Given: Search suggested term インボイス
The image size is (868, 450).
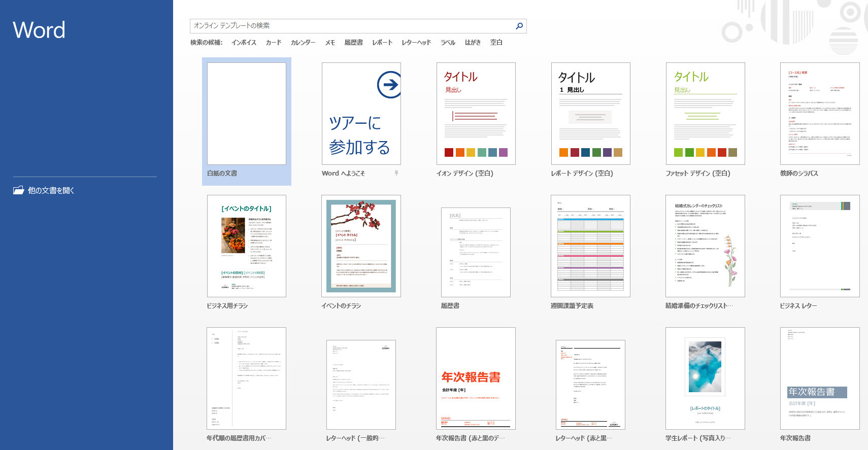Looking at the screenshot, I should point(244,43).
